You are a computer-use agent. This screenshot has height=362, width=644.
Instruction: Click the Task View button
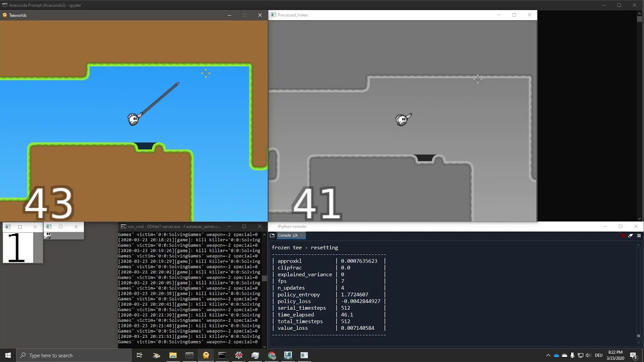tap(139, 355)
